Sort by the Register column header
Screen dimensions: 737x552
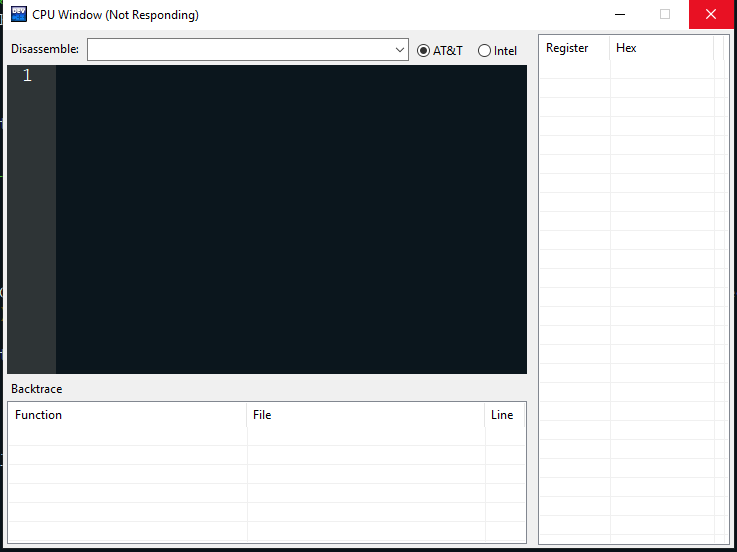[574, 48]
